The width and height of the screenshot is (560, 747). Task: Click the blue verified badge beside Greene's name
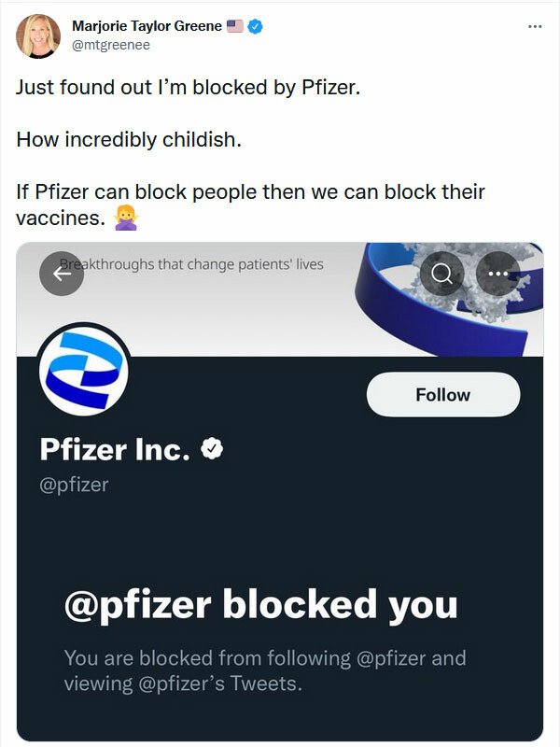255,26
